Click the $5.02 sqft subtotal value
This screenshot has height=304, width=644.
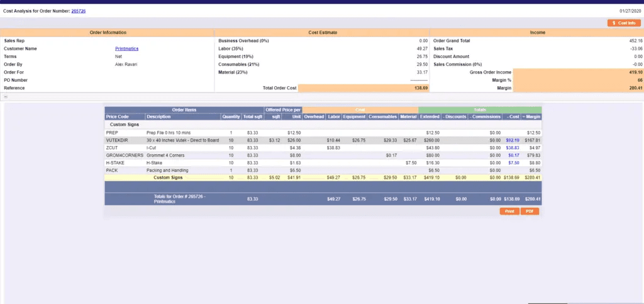pyautogui.click(x=274, y=178)
